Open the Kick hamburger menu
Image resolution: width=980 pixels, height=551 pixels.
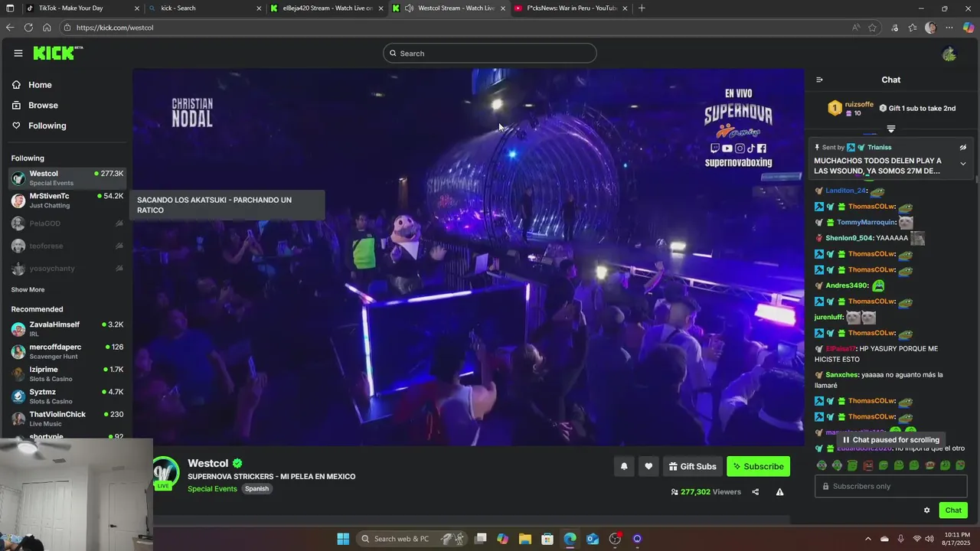[18, 53]
